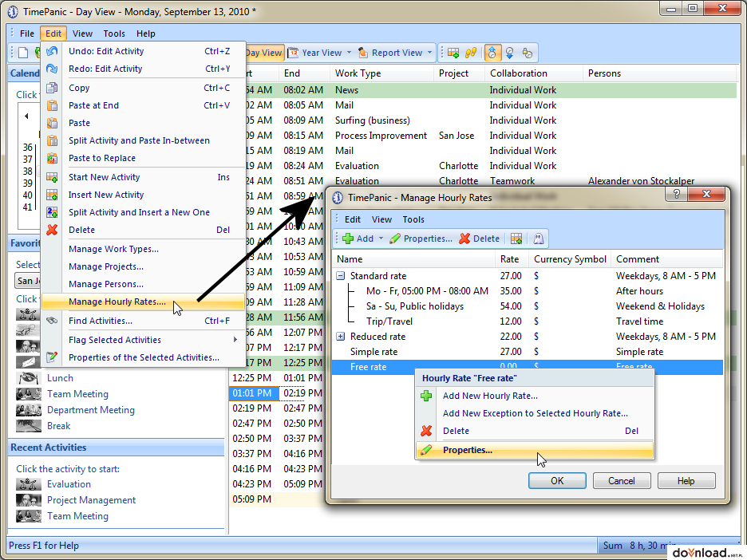Click the grid-plus icon in Manage Hourly Rates toolbar
The height and width of the screenshot is (560, 747).
516,239
